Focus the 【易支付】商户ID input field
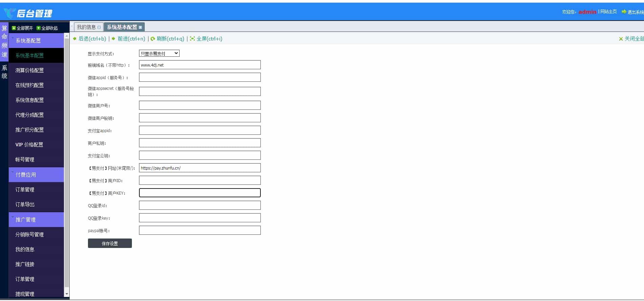Viewport: 644px width, 301px height. coord(200,180)
